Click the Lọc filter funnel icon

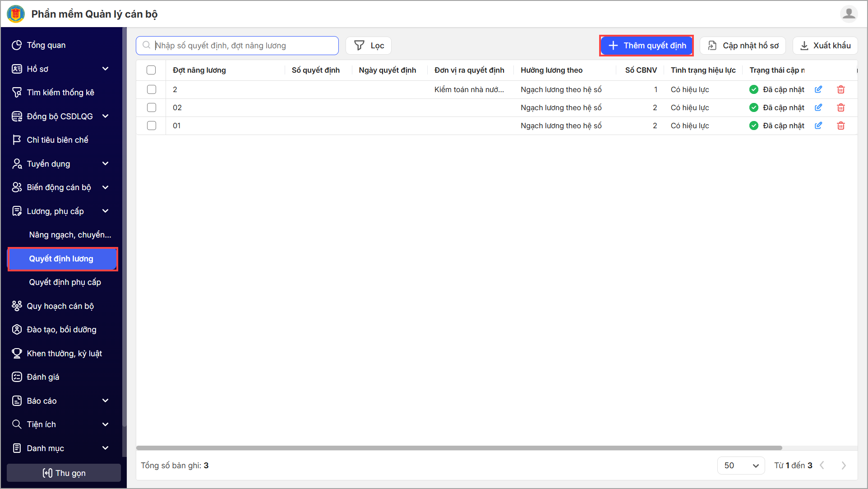(359, 46)
